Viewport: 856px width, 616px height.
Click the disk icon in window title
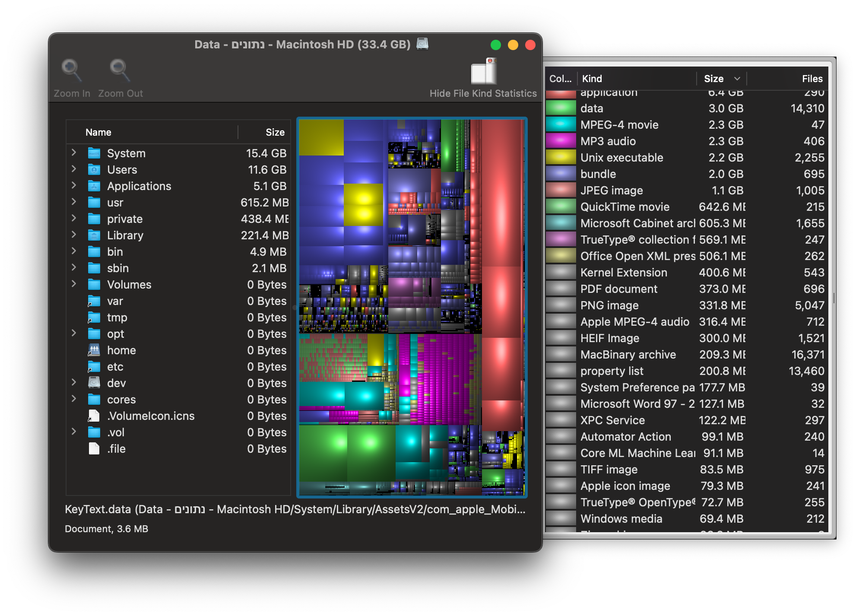(422, 44)
